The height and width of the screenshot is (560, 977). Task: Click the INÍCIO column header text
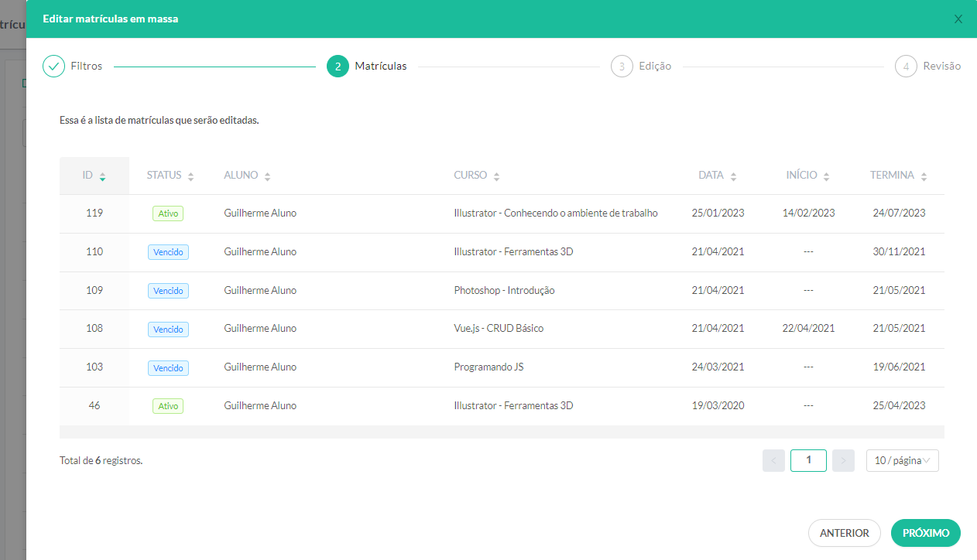point(801,176)
